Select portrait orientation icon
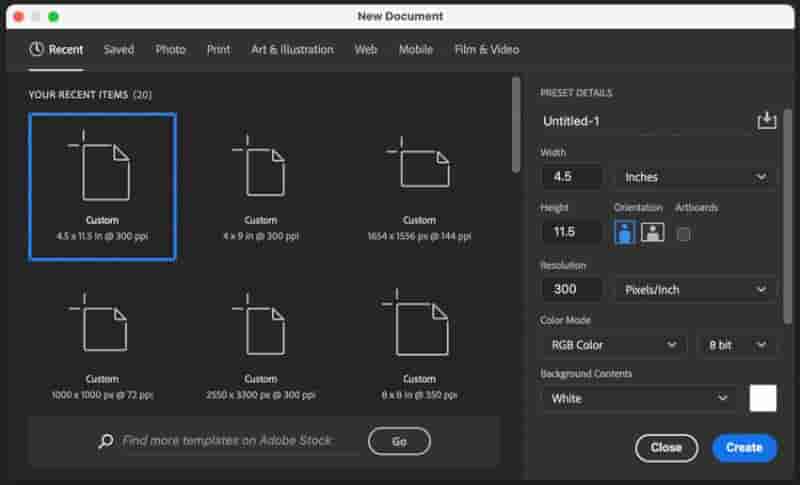The width and height of the screenshot is (800, 485). 624,233
